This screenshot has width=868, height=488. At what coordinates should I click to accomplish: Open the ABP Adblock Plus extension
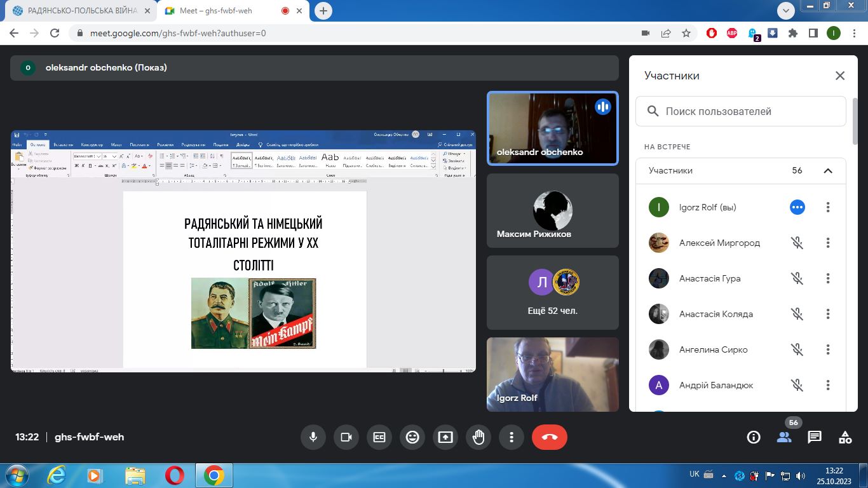pos(732,33)
